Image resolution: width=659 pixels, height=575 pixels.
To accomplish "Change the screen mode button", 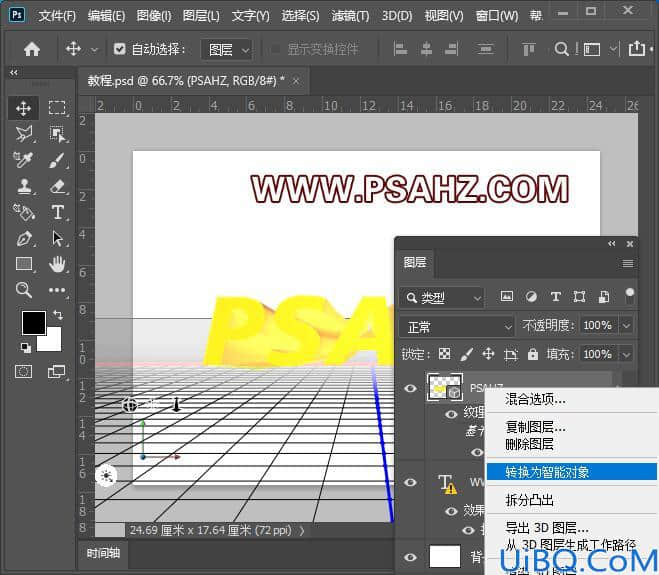I will [x=57, y=372].
